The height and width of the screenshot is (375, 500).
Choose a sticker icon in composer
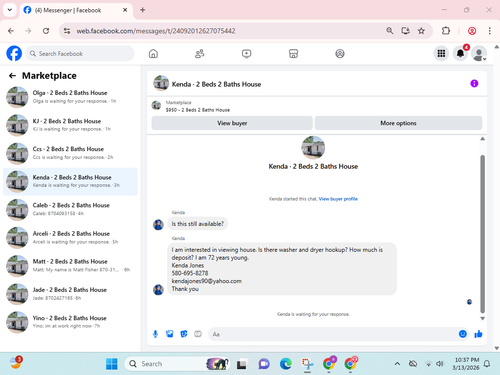184,334
